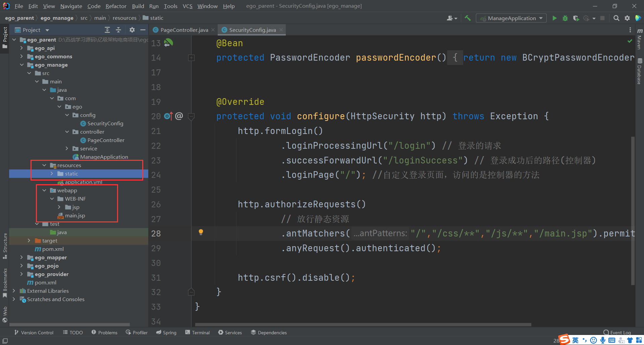Click the Spring bean gutter icon on line 13
Image resolution: width=644 pixels, height=345 pixels.
click(x=168, y=43)
